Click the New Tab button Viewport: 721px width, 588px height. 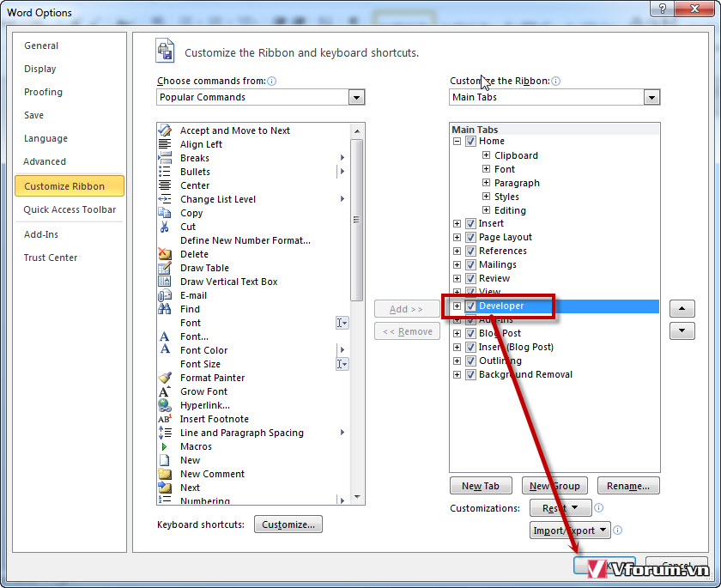pos(481,486)
